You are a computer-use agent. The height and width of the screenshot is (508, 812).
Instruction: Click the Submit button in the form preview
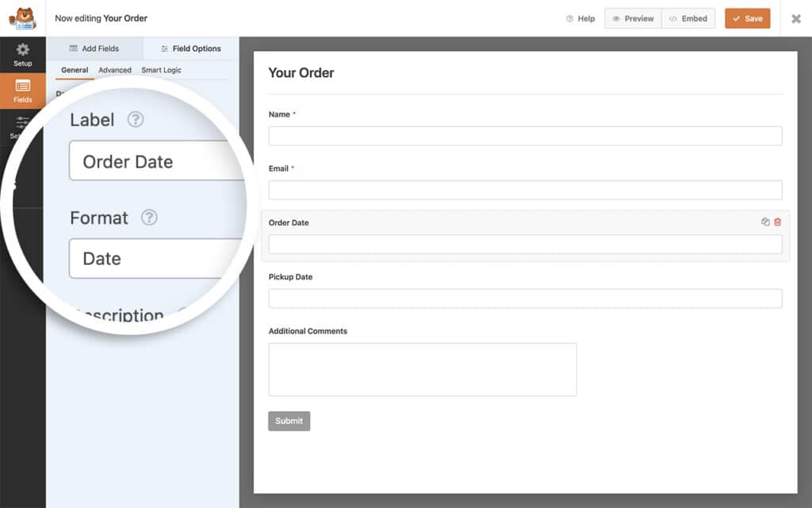(289, 421)
